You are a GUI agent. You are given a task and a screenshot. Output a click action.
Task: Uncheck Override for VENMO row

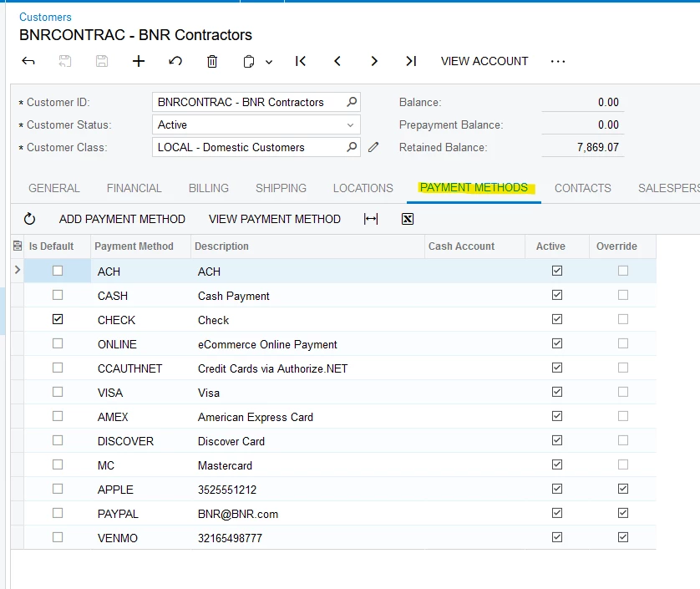pos(623,536)
